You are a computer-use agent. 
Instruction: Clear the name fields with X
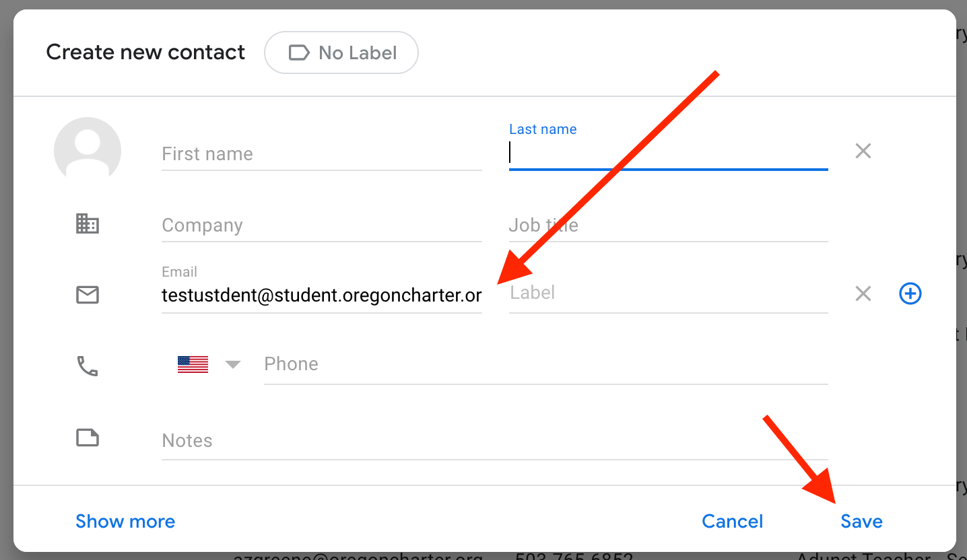click(x=863, y=151)
